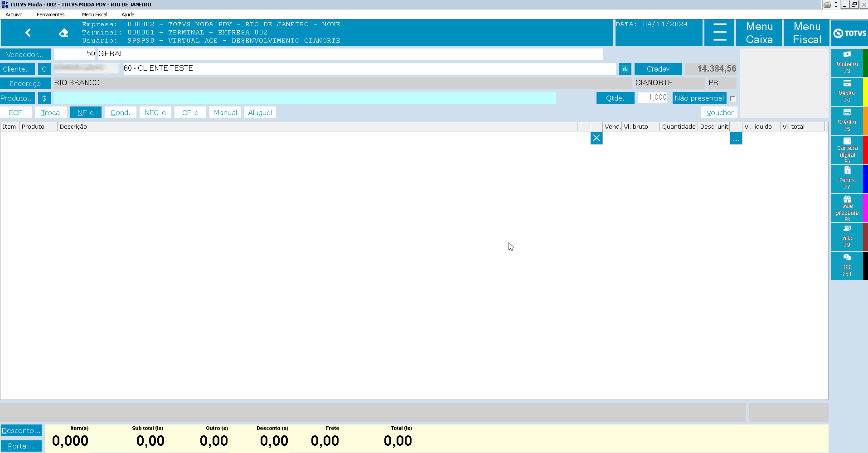Focus the cyan product code input field

[305, 98]
